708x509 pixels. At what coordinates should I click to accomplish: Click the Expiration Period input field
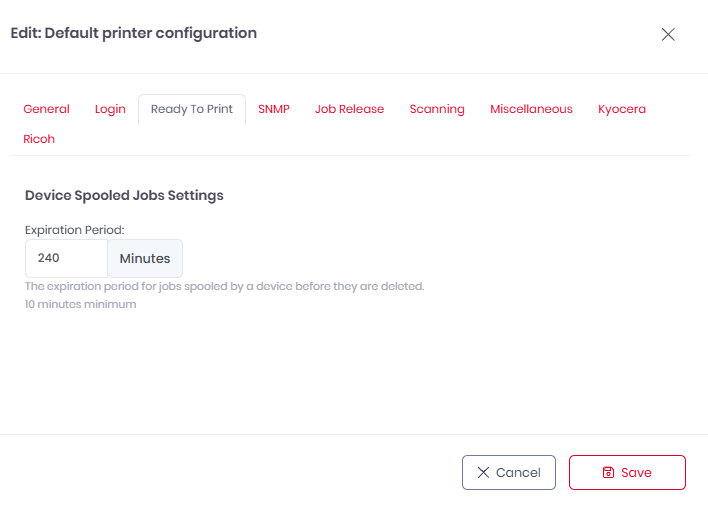coord(66,258)
